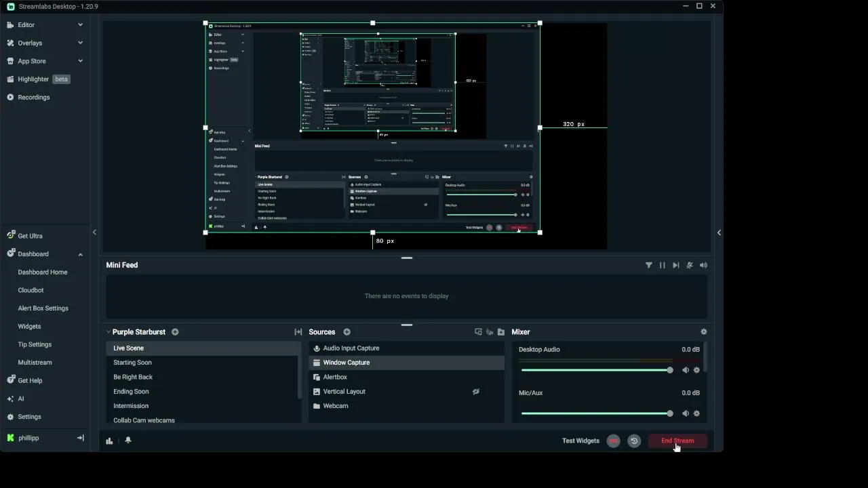Open Dashboard Home
This screenshot has width=868, height=488.
[x=43, y=272]
